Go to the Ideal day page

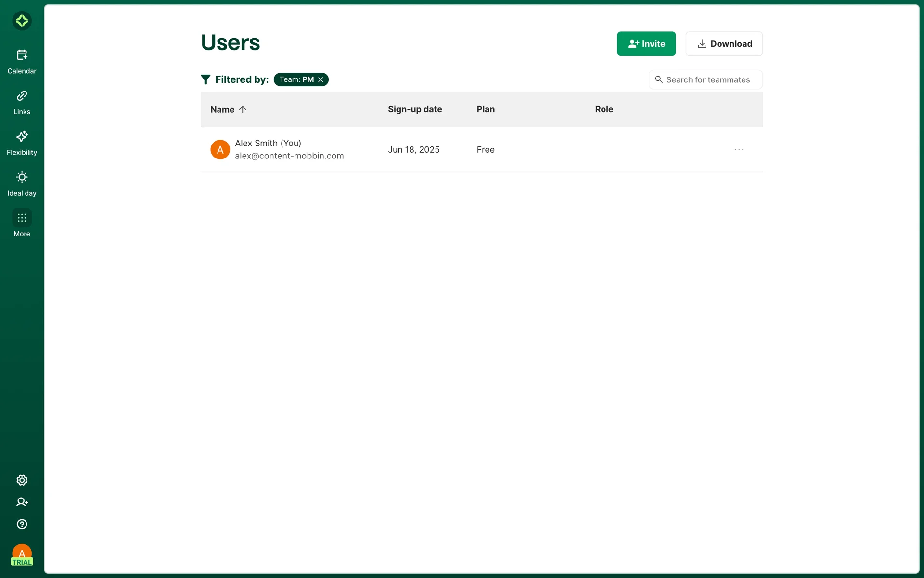[x=22, y=184]
